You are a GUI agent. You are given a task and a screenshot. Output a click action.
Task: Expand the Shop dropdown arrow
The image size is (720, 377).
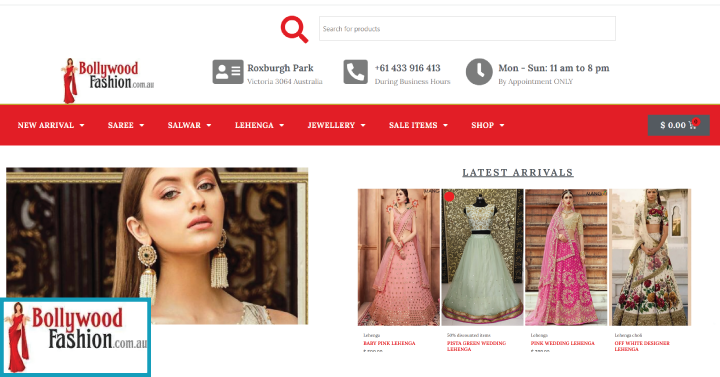501,125
